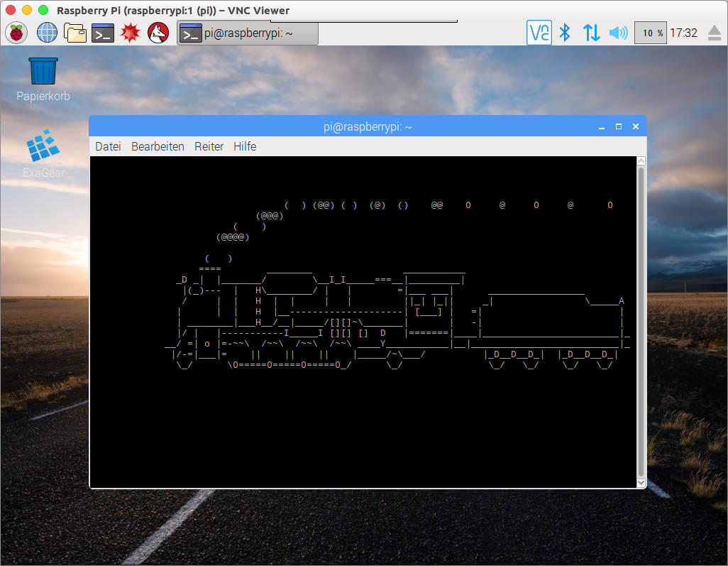Click the terminal vertical scrollbar thumb
This screenshot has width=728, height=566.
641,322
